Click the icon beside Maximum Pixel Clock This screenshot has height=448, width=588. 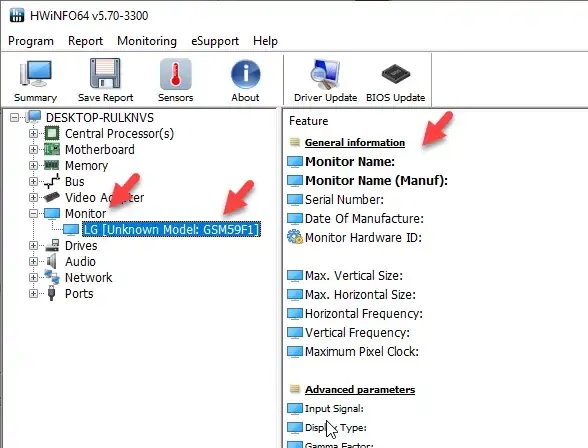point(295,352)
